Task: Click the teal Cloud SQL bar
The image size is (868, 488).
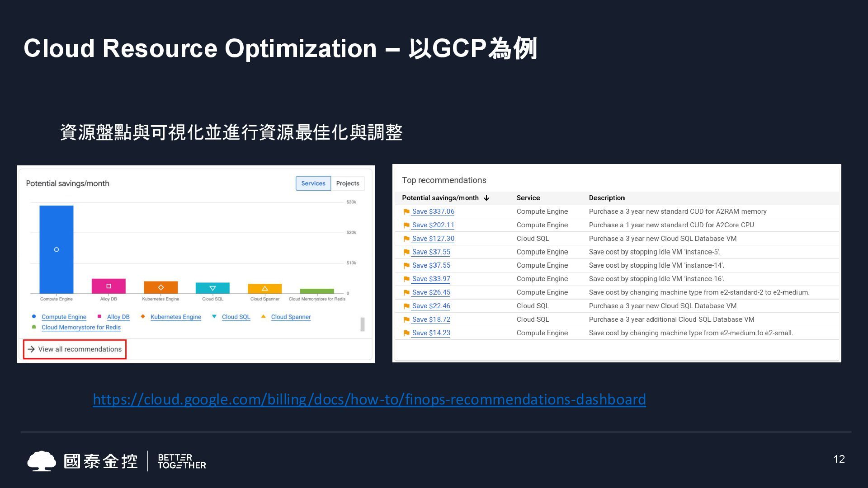Action: coord(212,288)
